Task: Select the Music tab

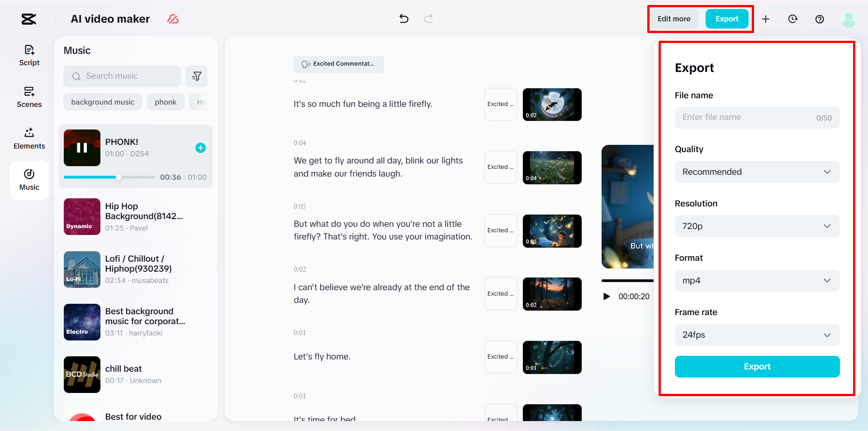Action: 29,180
